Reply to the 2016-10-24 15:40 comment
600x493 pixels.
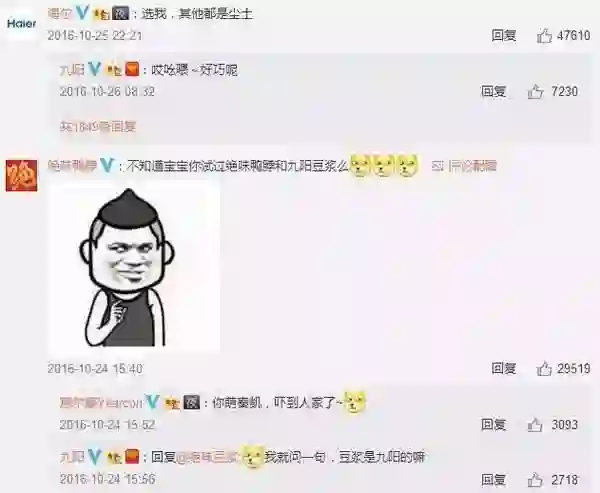[504, 369]
